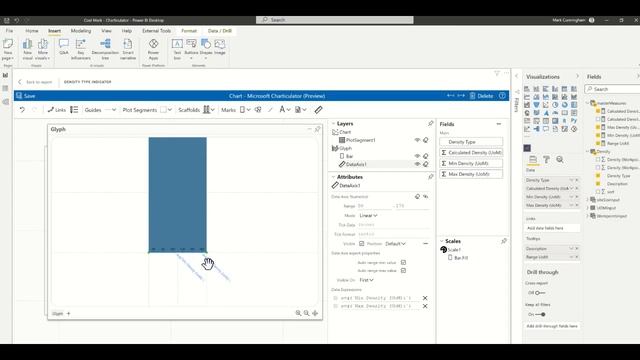Open the Position Default dropdown

(x=396, y=244)
